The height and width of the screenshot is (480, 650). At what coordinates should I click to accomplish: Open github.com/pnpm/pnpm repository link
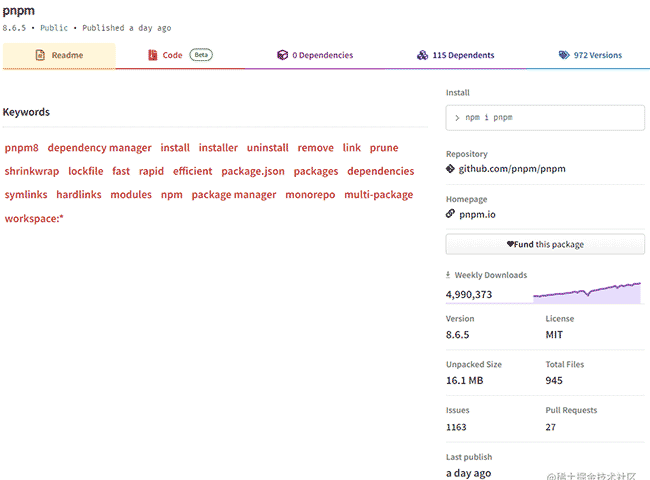(512, 169)
